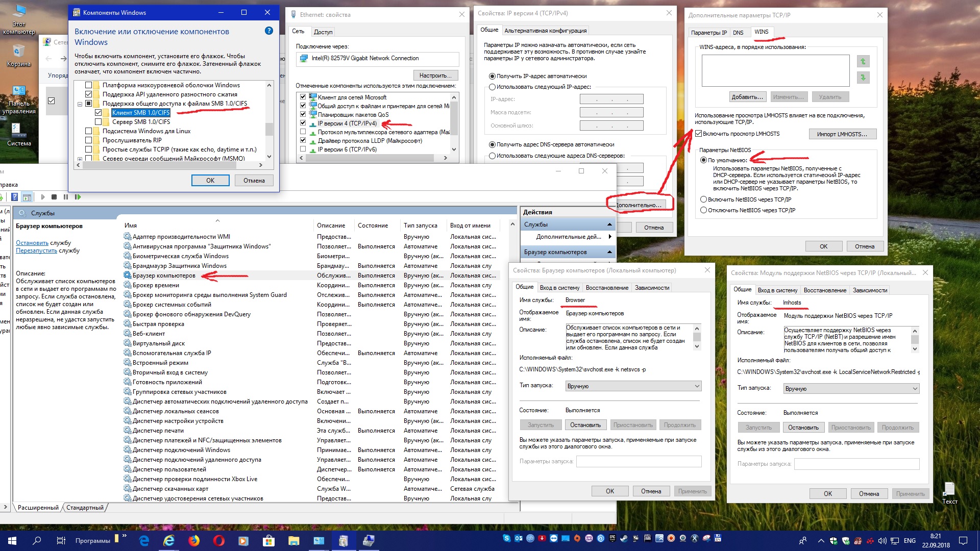Click Параметры запуска field in Browser service properties

pos(639,461)
